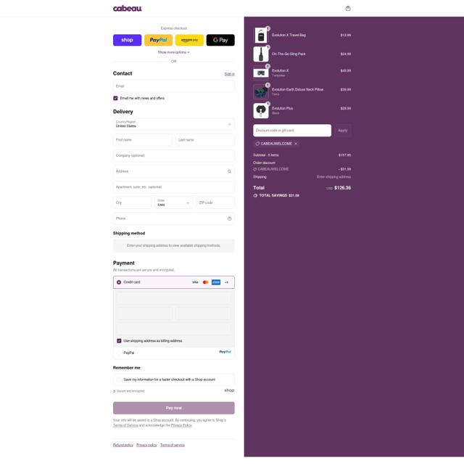Pay with Shop Pay express button

(127, 40)
